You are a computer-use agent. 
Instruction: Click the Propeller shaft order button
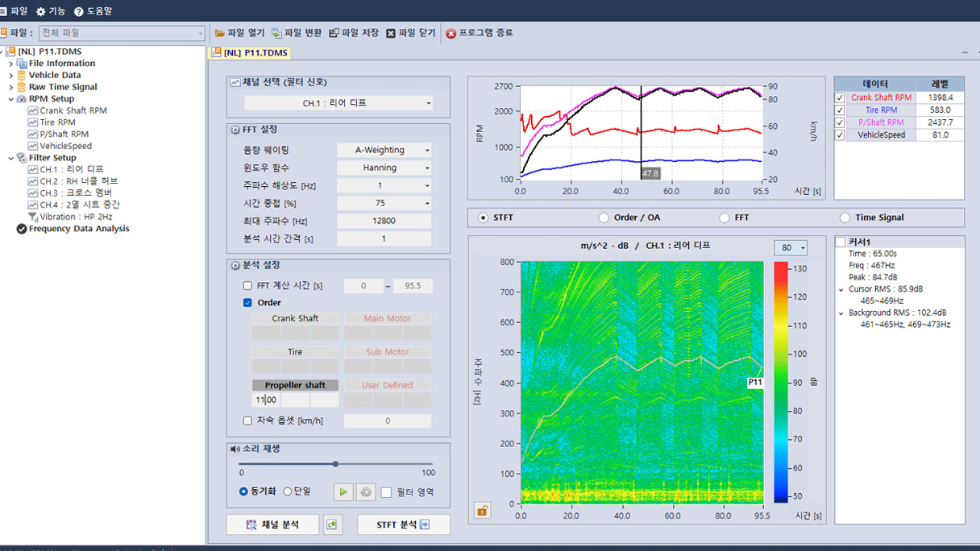[x=295, y=386]
